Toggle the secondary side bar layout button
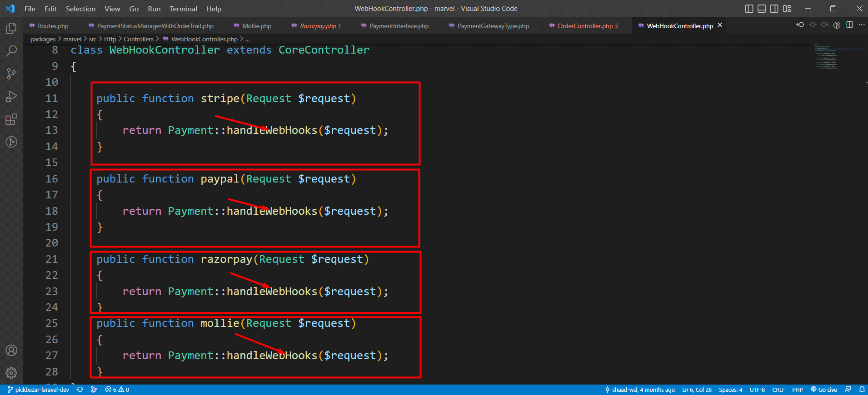The height and width of the screenshot is (395, 868). pos(774,9)
